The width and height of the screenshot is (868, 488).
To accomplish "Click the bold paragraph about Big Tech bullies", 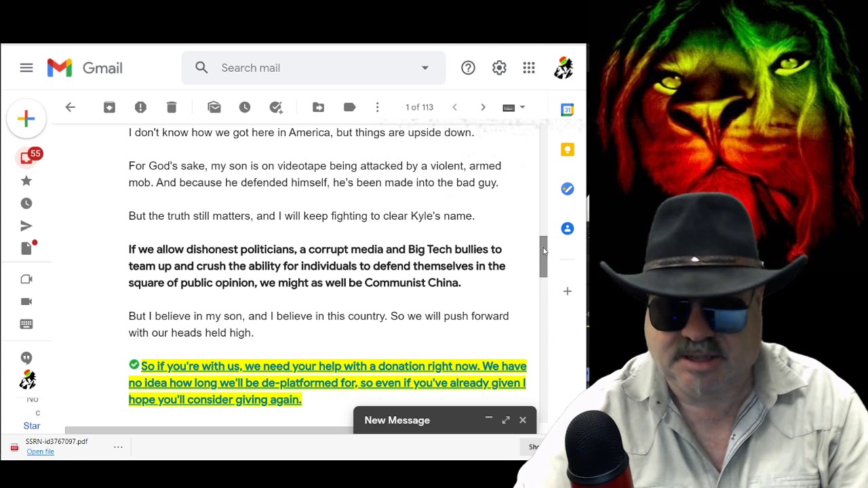I will (317, 266).
